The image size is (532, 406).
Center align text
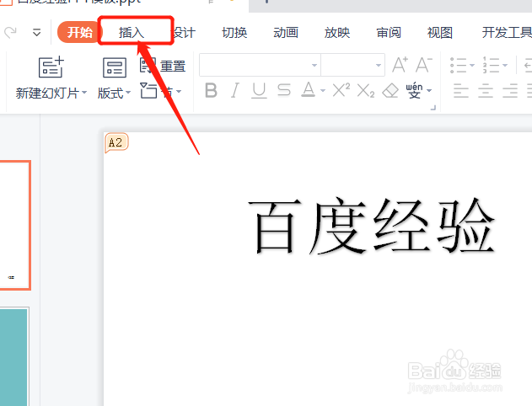pos(486,91)
